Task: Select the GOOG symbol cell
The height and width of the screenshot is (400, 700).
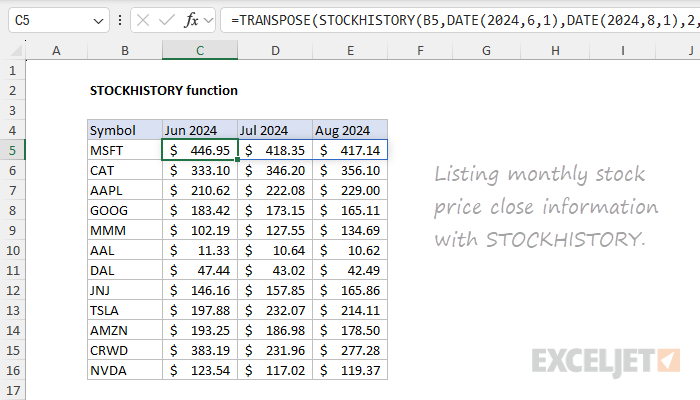Action: click(125, 210)
